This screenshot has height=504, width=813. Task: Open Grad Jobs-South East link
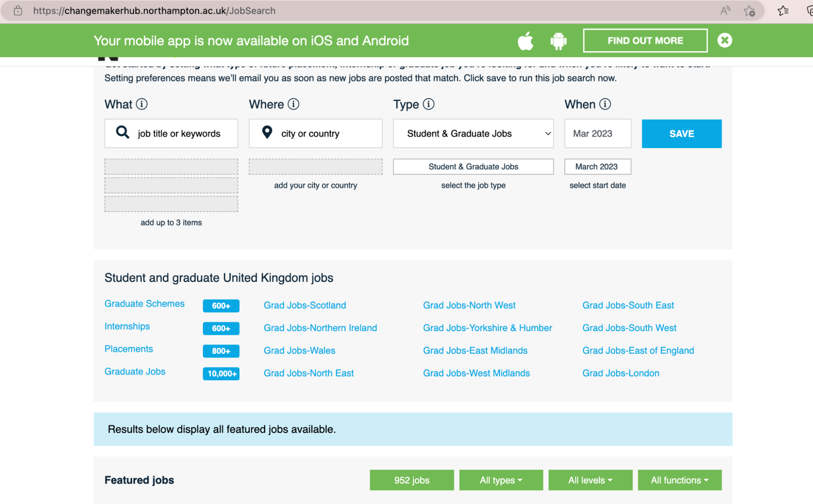628,305
